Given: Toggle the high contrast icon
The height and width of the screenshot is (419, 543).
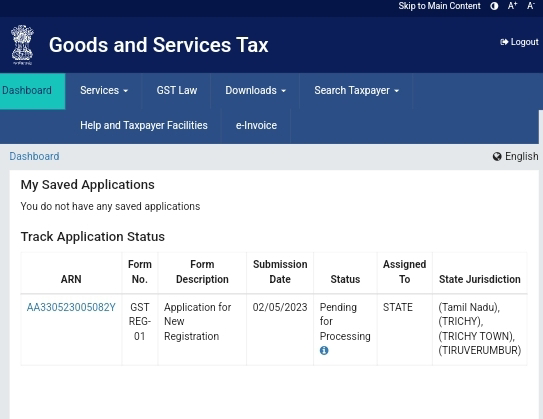Looking at the screenshot, I should (494, 6).
